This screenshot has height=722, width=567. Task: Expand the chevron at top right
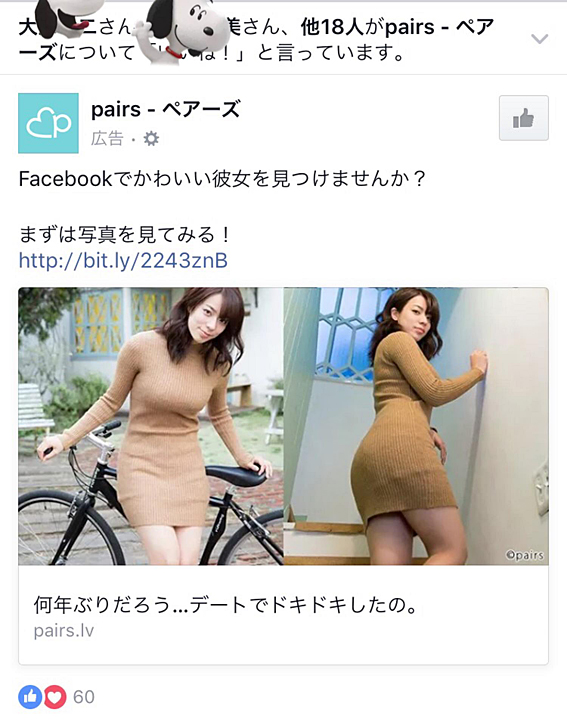(x=539, y=39)
